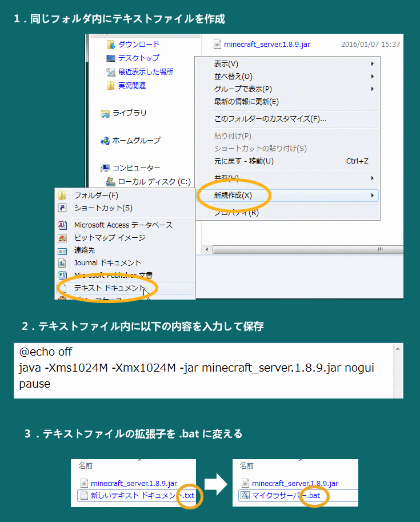Expand the 新規作成(X) submenu arrow
Screen dimensions: 420x522
click(x=373, y=196)
